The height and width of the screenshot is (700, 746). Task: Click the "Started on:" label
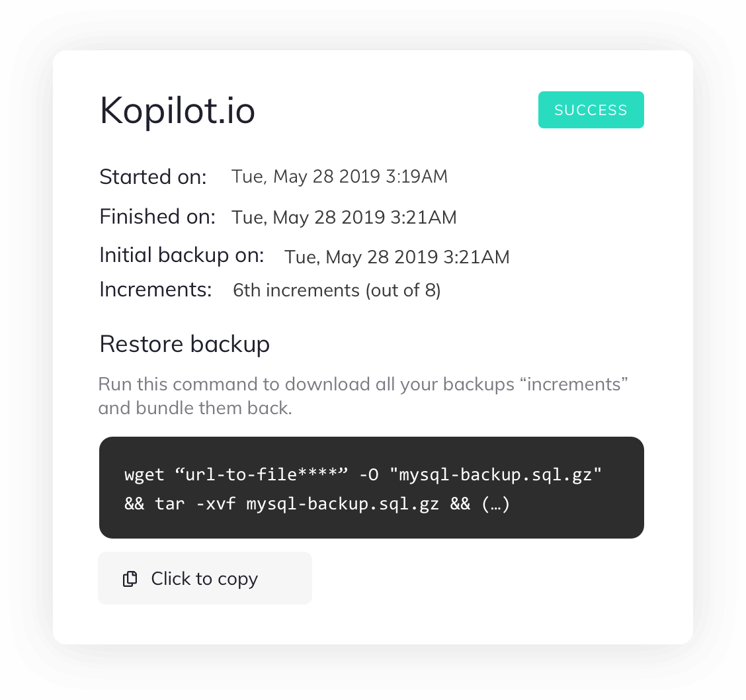point(153,177)
